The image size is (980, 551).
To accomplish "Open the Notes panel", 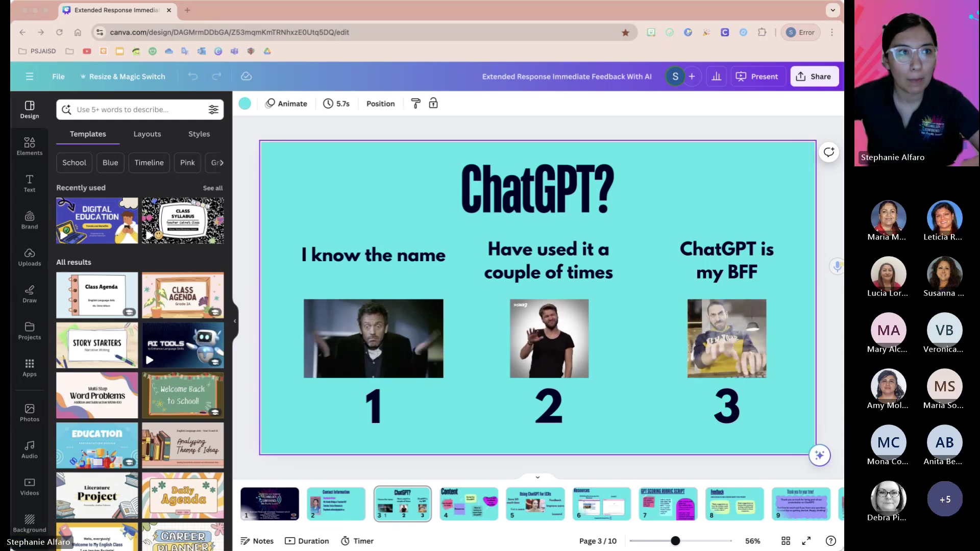I will point(257,541).
